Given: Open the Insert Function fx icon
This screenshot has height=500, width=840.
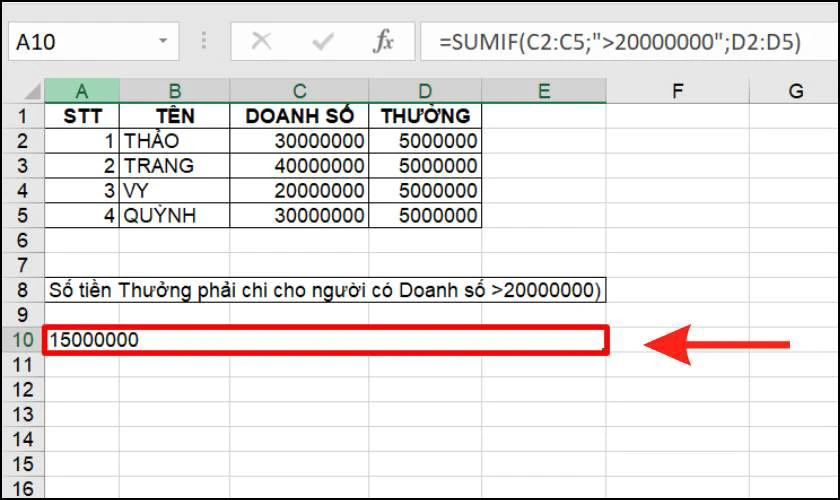Looking at the screenshot, I should point(384,41).
